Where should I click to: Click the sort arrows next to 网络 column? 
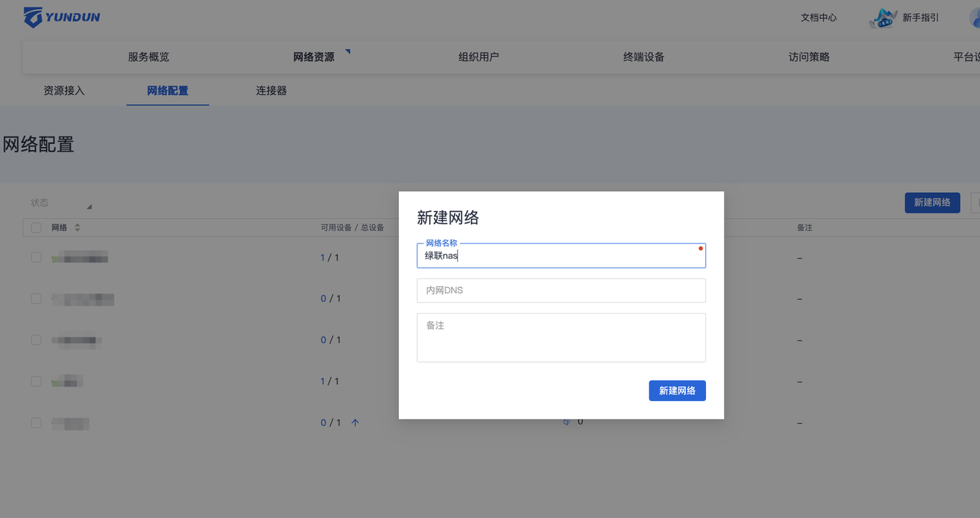pyautogui.click(x=77, y=228)
